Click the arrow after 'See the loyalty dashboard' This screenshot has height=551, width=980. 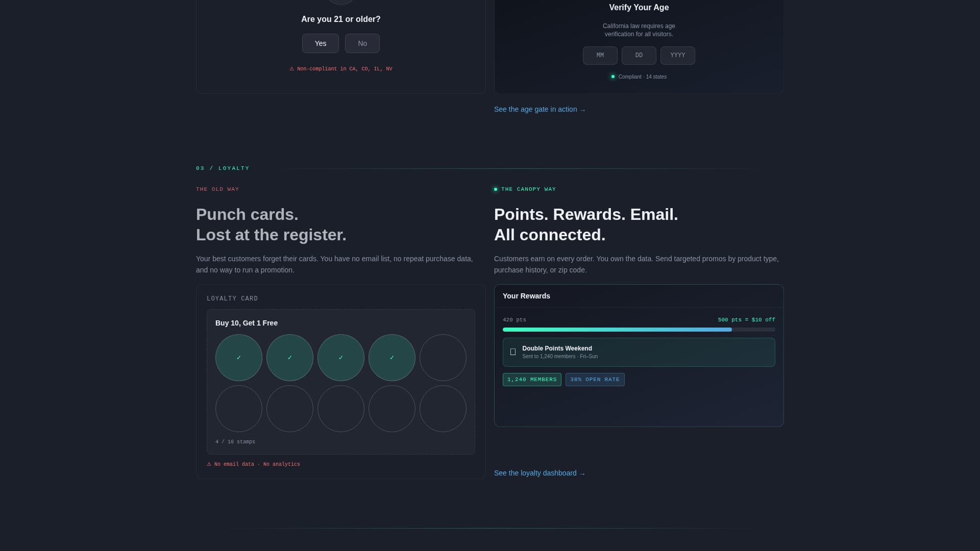pyautogui.click(x=582, y=473)
